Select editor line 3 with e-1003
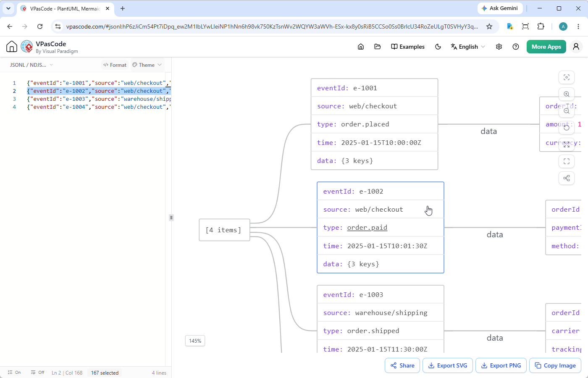The image size is (588, 378). (x=99, y=99)
